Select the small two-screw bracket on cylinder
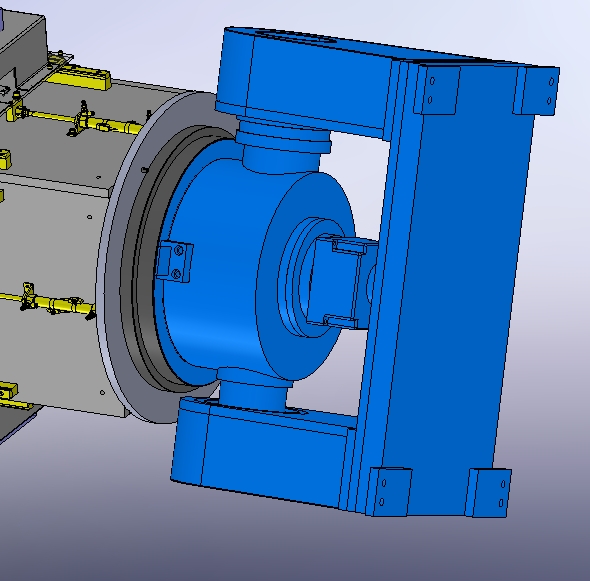Viewport: 590px width, 581px height. [174, 262]
